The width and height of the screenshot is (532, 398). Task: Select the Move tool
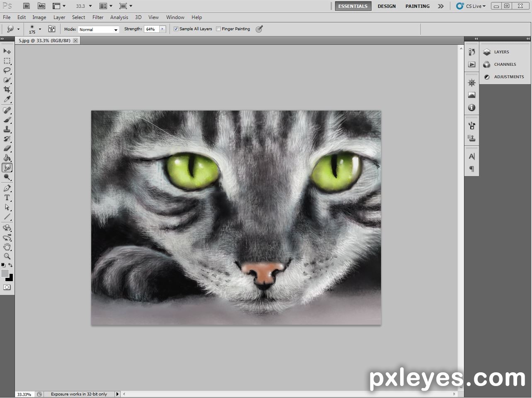click(7, 51)
